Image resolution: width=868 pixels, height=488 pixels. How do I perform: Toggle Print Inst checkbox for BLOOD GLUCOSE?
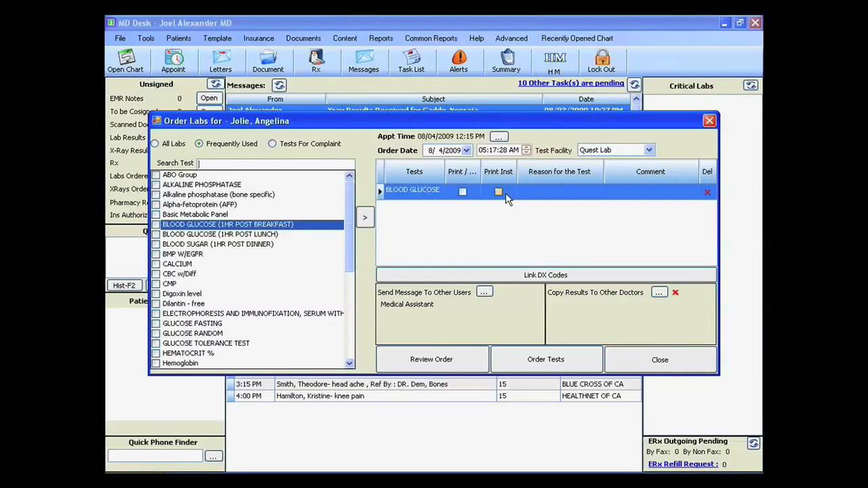(498, 192)
